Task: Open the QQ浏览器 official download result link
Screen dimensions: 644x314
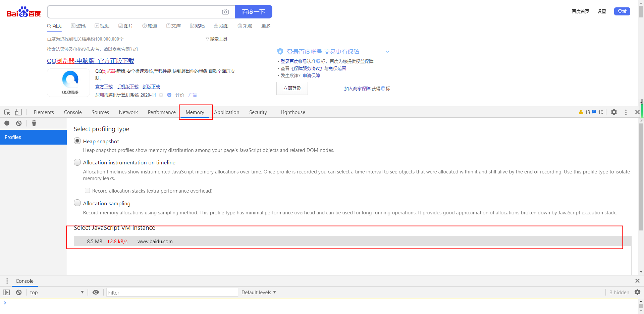Action: (x=91, y=61)
